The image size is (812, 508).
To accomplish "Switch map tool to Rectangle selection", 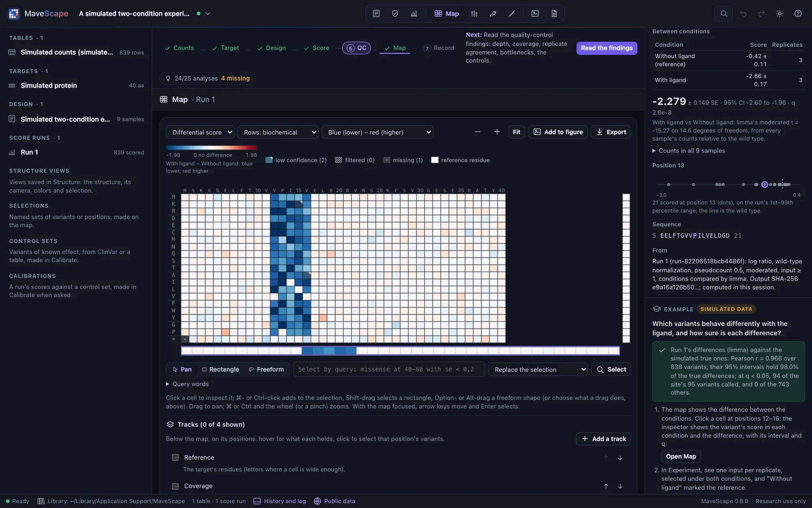I will (x=220, y=369).
